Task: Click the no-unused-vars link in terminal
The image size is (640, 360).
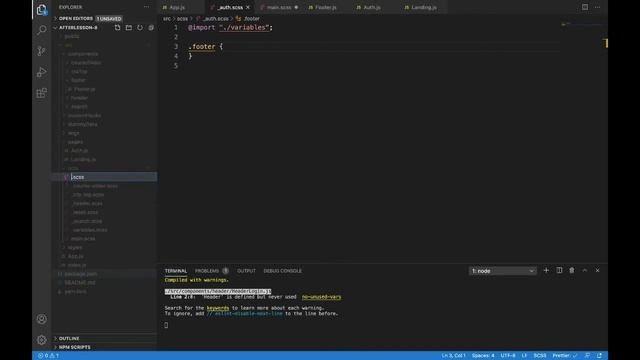Action: pos(321,297)
